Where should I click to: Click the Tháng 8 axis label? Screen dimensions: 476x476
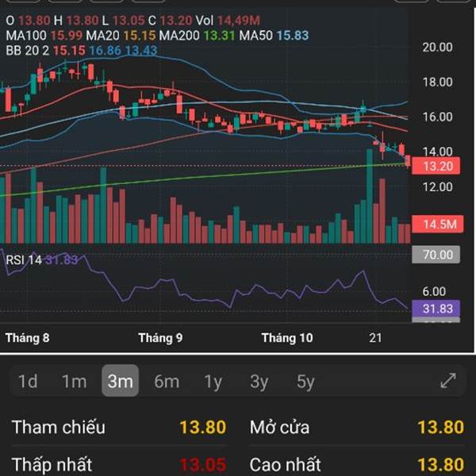[27, 338]
